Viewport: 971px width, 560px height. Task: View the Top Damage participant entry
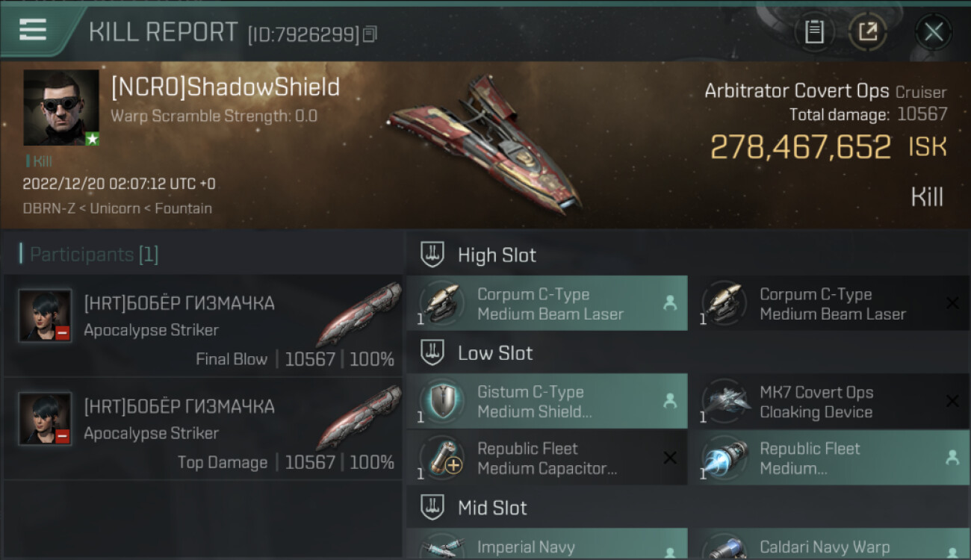[203, 429]
